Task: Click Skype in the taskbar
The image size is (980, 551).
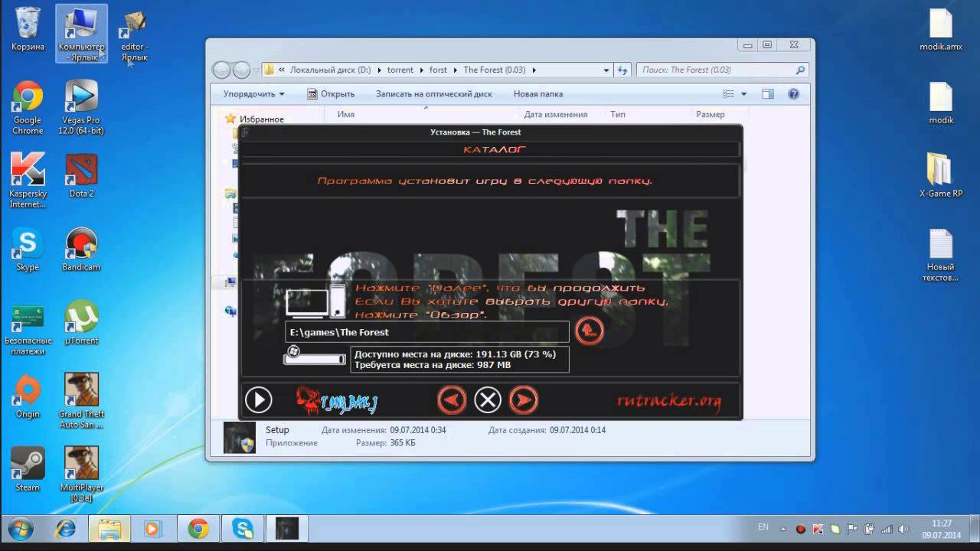Action: click(x=243, y=529)
